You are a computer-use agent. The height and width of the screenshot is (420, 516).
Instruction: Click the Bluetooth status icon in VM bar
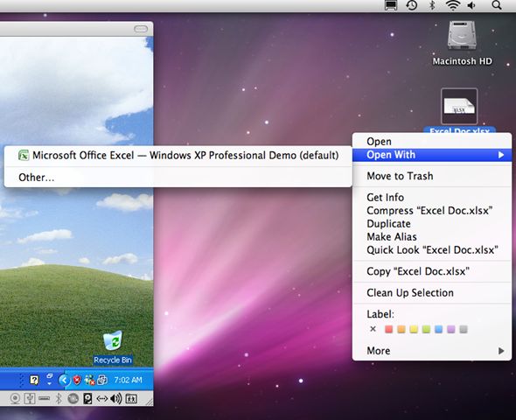coord(59,399)
